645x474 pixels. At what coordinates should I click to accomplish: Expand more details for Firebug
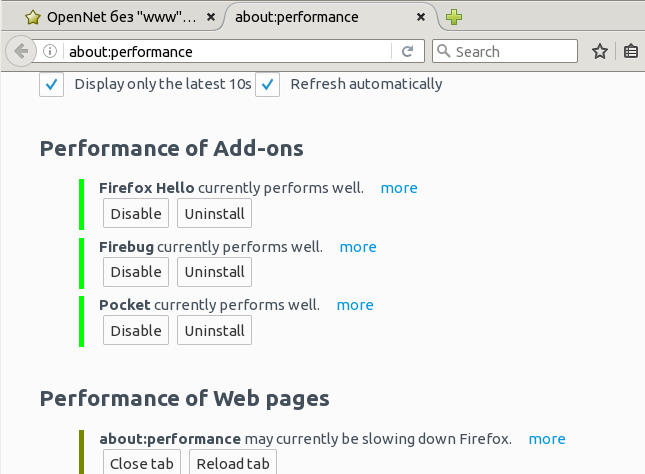[x=357, y=247]
